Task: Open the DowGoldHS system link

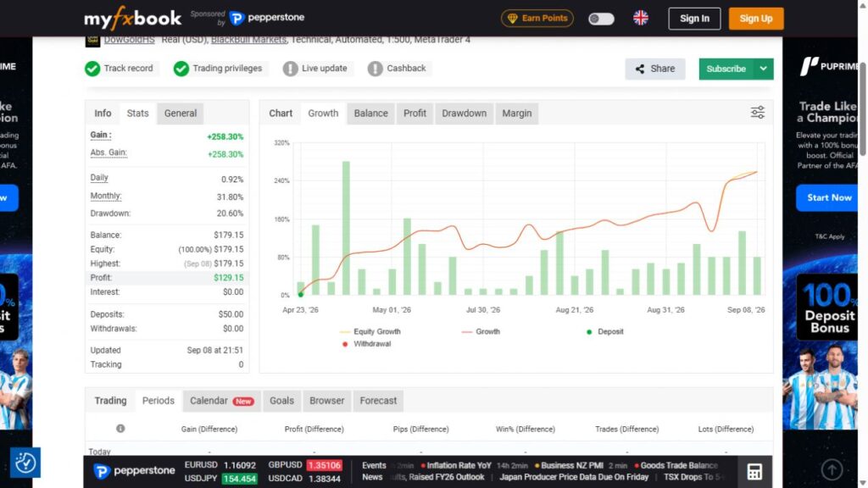Action: [129, 39]
